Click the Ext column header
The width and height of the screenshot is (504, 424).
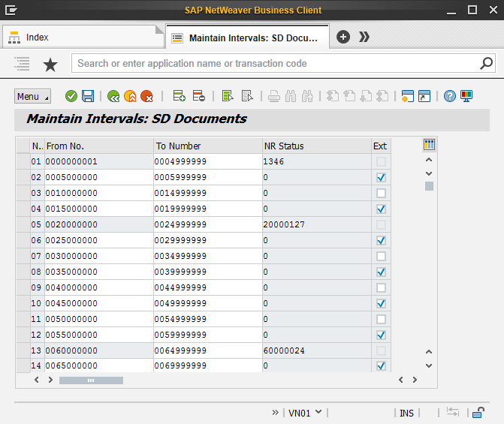click(381, 146)
